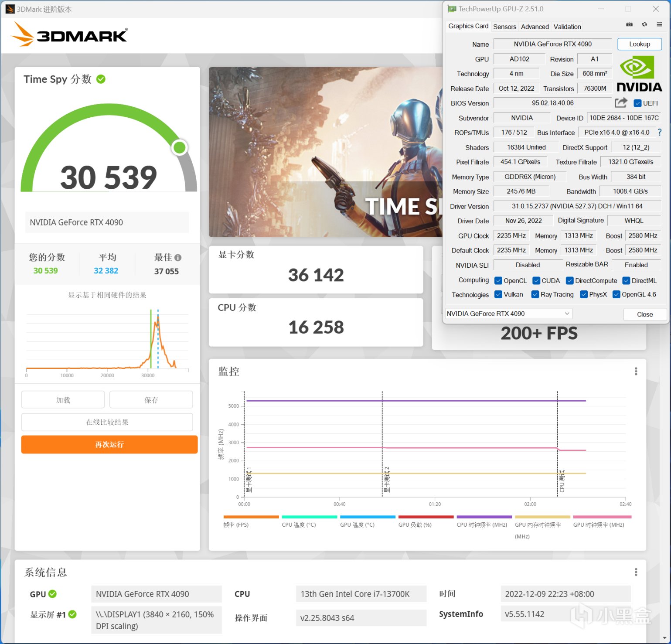
Task: Click the 显卡分数 value 36 142
Action: pyautogui.click(x=316, y=275)
